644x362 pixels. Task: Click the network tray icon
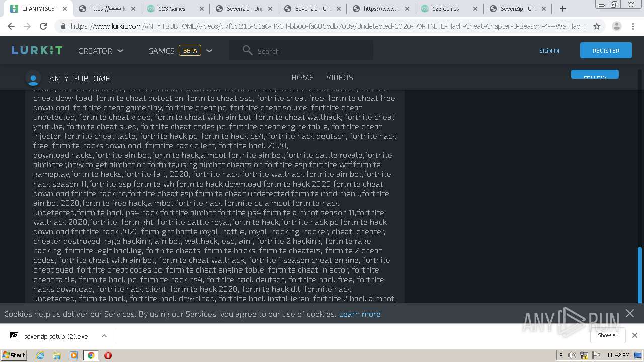[x=584, y=355]
